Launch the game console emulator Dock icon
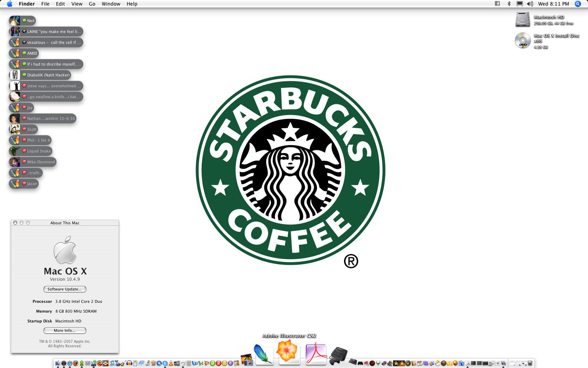 coord(338,356)
